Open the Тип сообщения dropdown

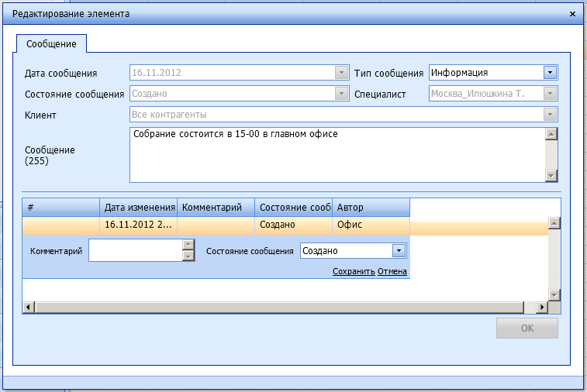tap(550, 73)
